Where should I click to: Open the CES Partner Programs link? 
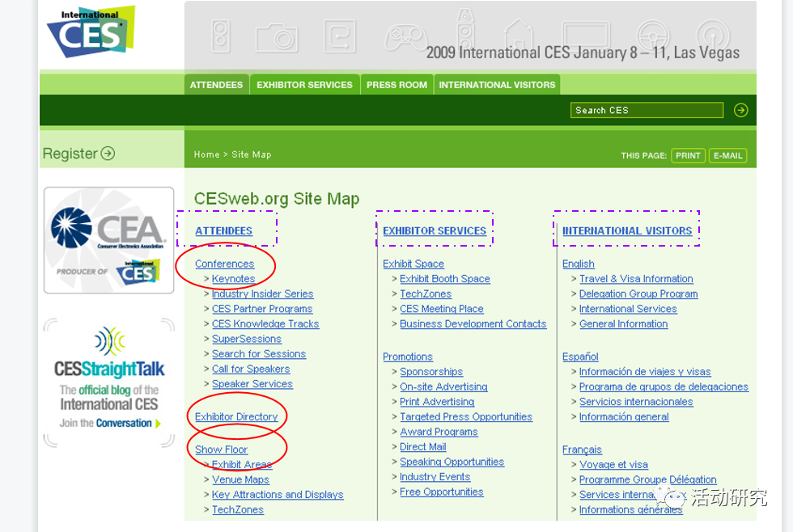[x=262, y=309]
